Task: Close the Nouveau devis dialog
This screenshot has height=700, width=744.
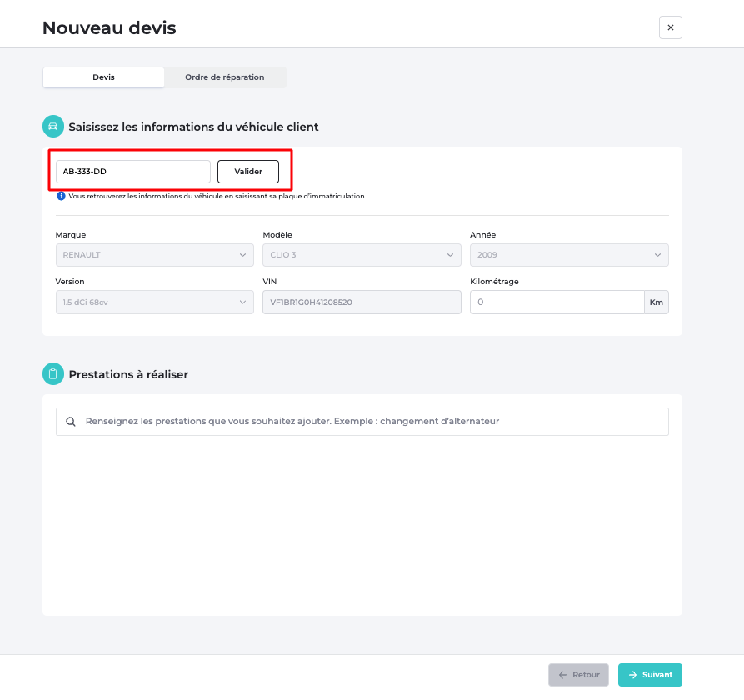Action: [x=670, y=27]
